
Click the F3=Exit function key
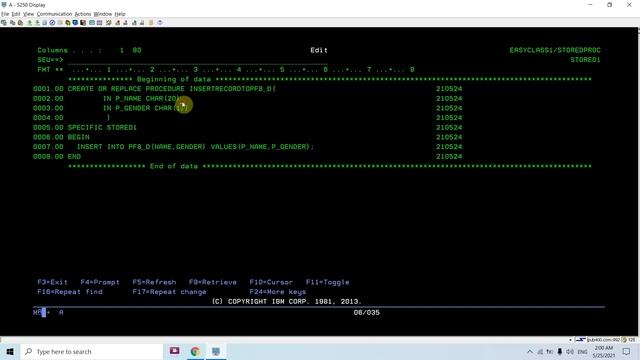click(53, 282)
